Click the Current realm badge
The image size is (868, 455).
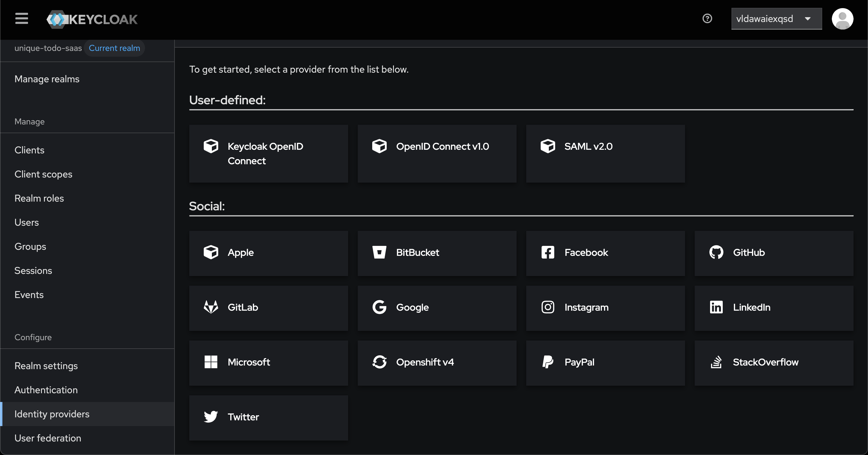click(114, 48)
